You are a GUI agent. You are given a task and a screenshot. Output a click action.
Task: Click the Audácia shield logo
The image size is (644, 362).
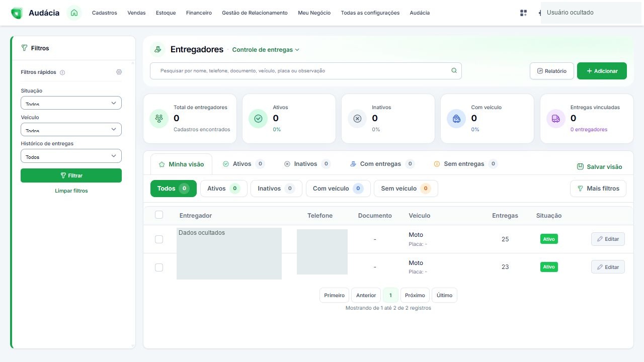pos(17,13)
